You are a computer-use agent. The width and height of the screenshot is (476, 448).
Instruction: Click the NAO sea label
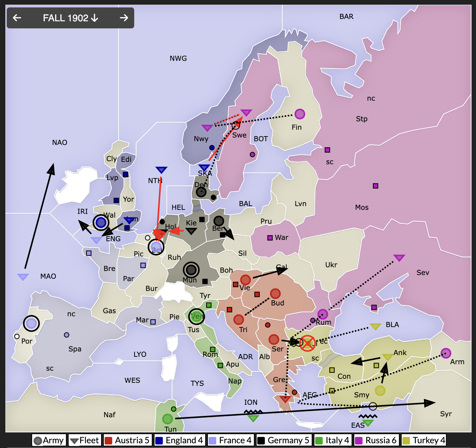(59, 143)
